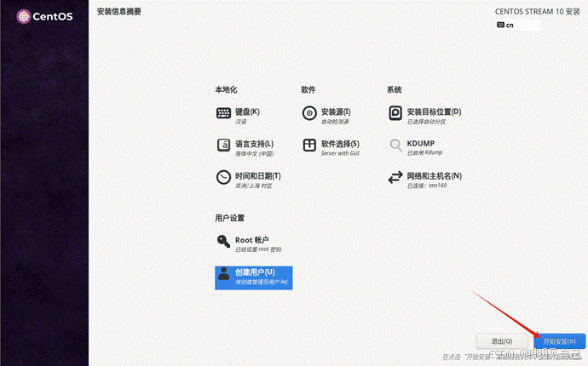Click the '已启用 Kdump' status text
This screenshot has width=588, height=366.
tap(424, 152)
